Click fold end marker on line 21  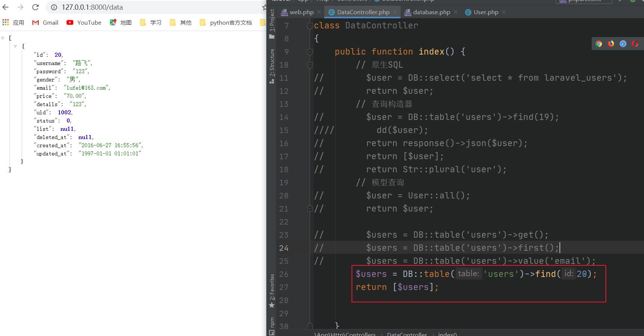(x=310, y=209)
